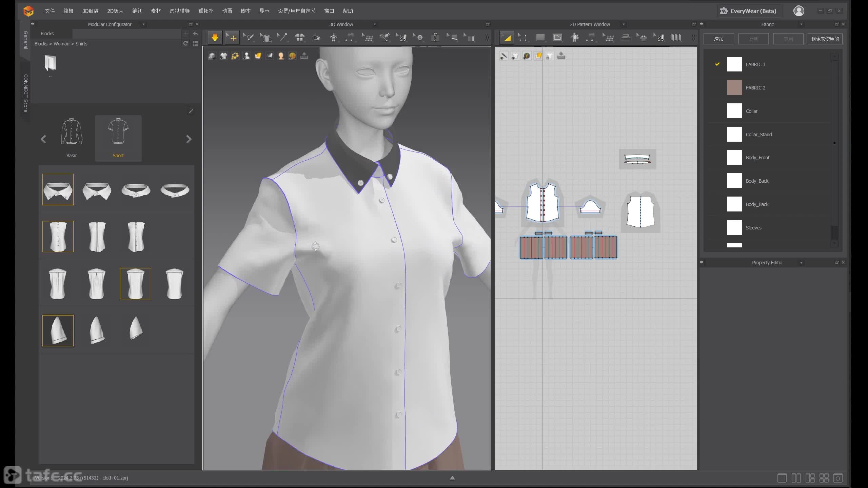
Task: Show previous block styles with left arrow
Action: click(x=43, y=139)
